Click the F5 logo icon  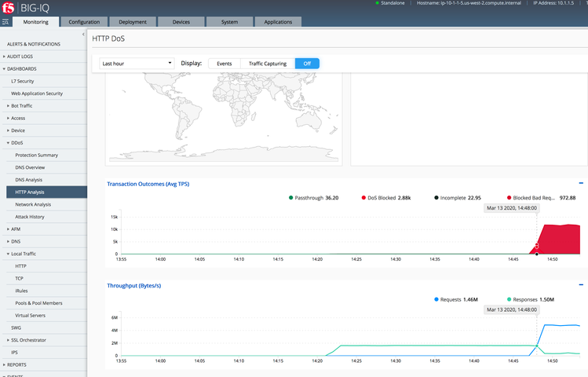click(9, 9)
